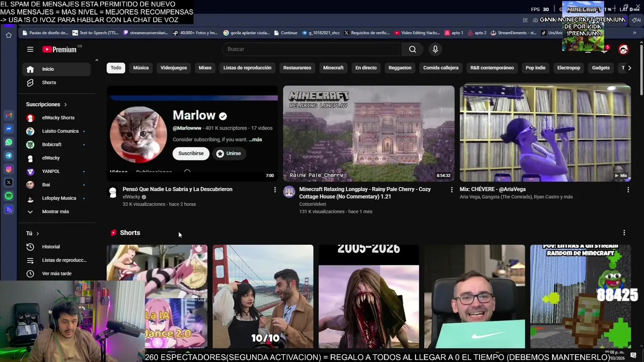The image size is (644, 362).
Task: Show more bookmarks with the overflow chevron
Action: tap(634, 33)
